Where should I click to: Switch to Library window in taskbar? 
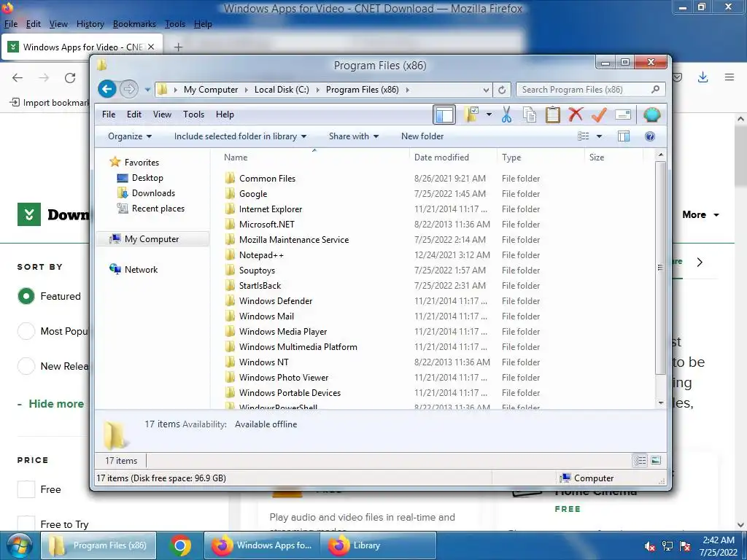(377, 545)
